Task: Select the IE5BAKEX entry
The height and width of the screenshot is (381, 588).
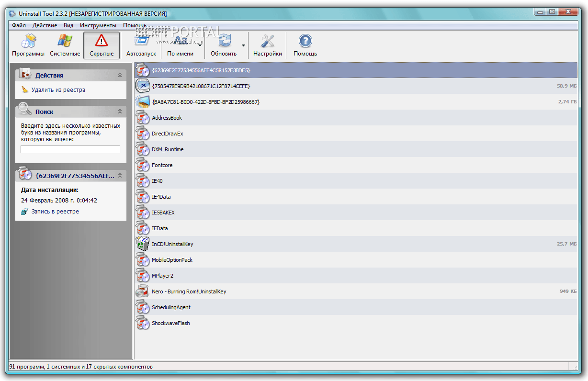Action: [356, 213]
